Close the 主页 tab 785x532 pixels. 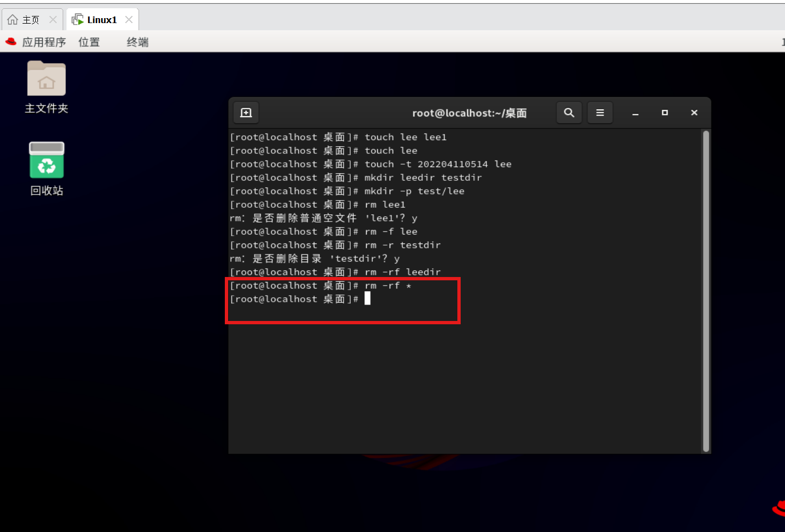point(53,20)
